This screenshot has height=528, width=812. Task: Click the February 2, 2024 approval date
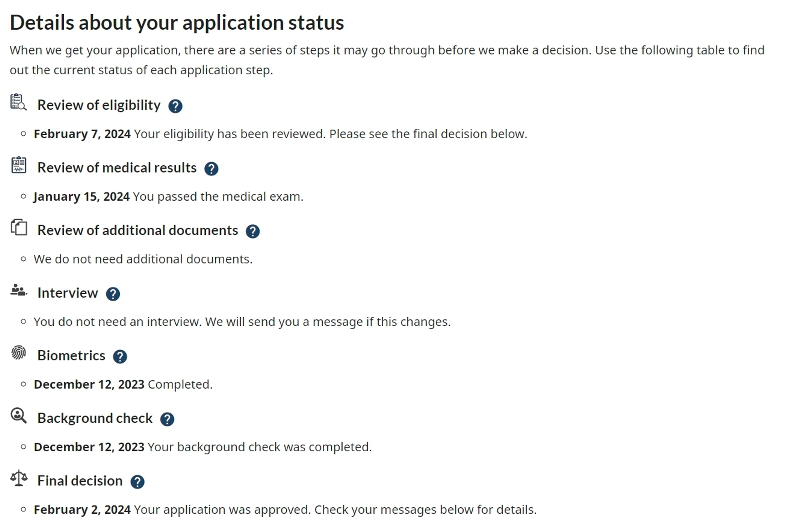[82, 509]
